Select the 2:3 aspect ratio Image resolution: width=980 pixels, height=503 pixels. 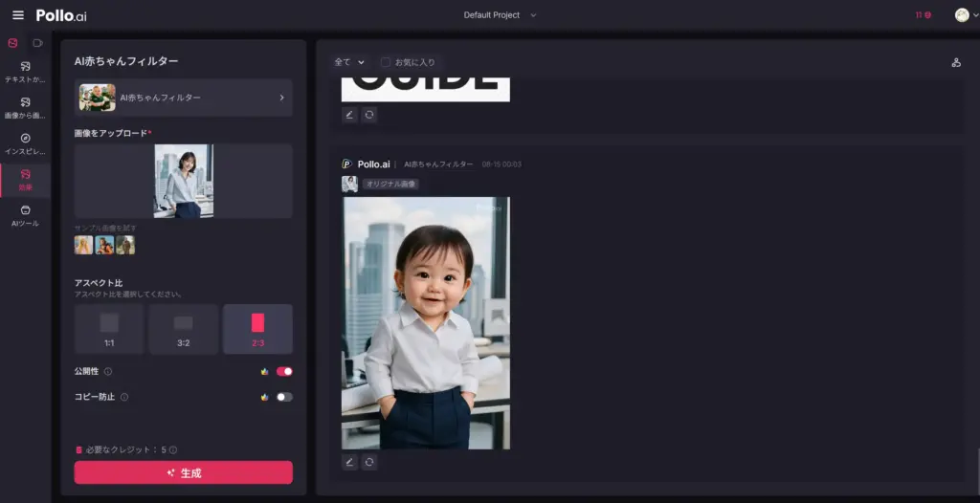coord(257,329)
